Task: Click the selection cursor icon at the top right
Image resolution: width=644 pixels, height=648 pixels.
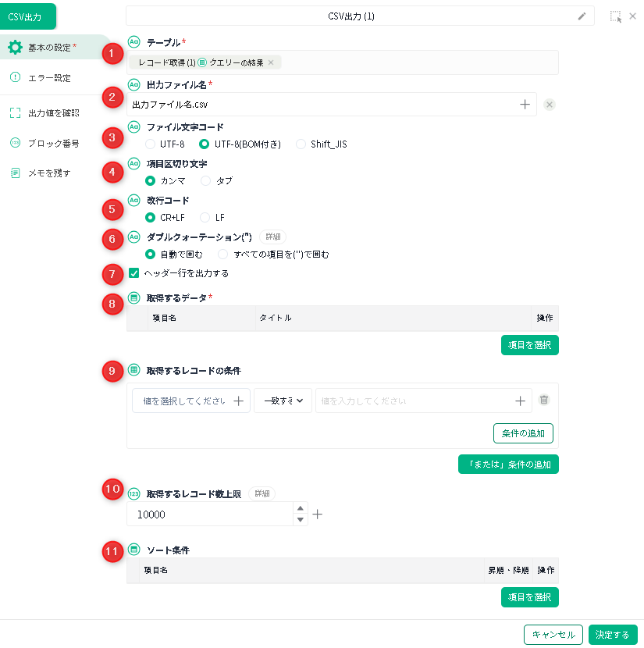Action: 616,16
